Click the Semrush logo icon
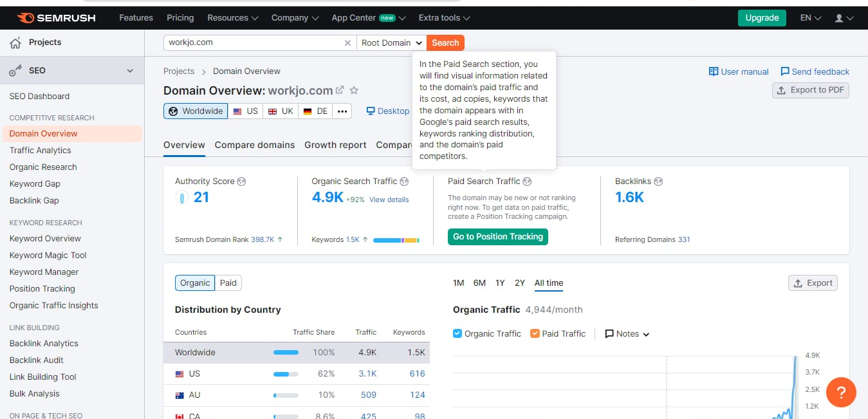 coord(26,18)
